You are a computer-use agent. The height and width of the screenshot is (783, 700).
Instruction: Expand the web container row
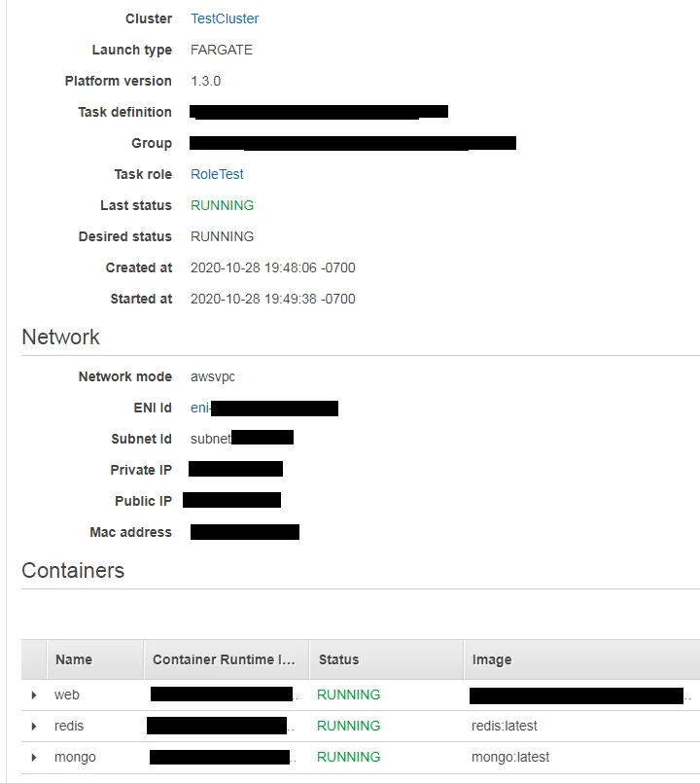(34, 695)
